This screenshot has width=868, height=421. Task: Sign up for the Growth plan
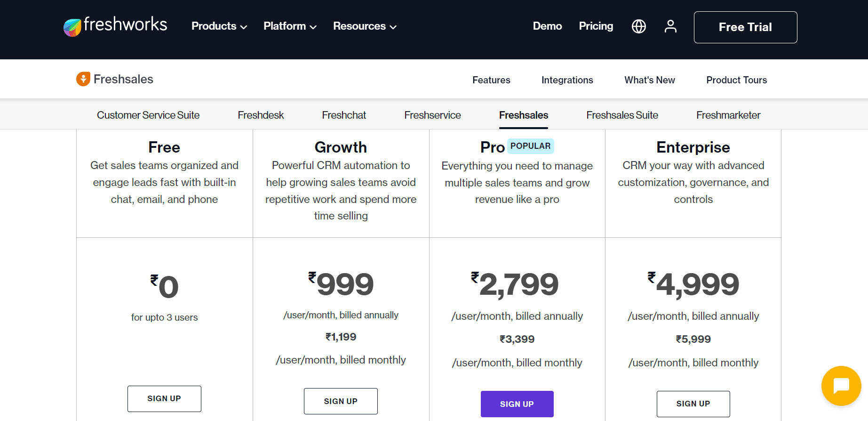(x=341, y=401)
